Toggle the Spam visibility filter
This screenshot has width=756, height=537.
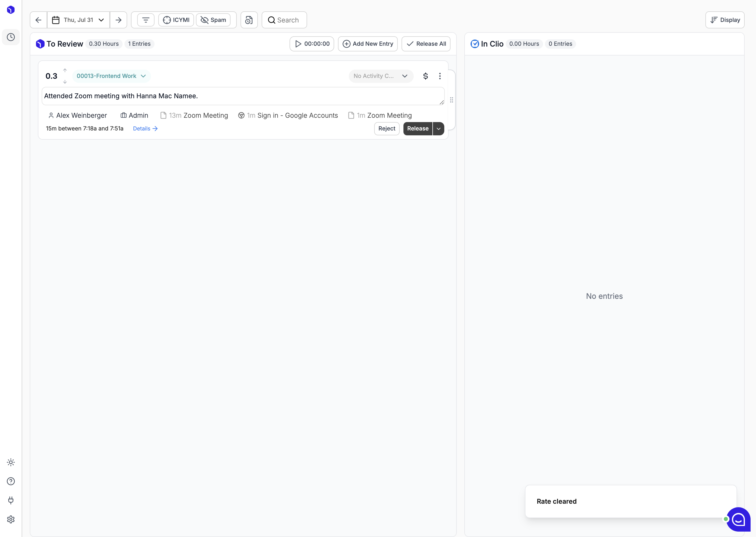(213, 20)
